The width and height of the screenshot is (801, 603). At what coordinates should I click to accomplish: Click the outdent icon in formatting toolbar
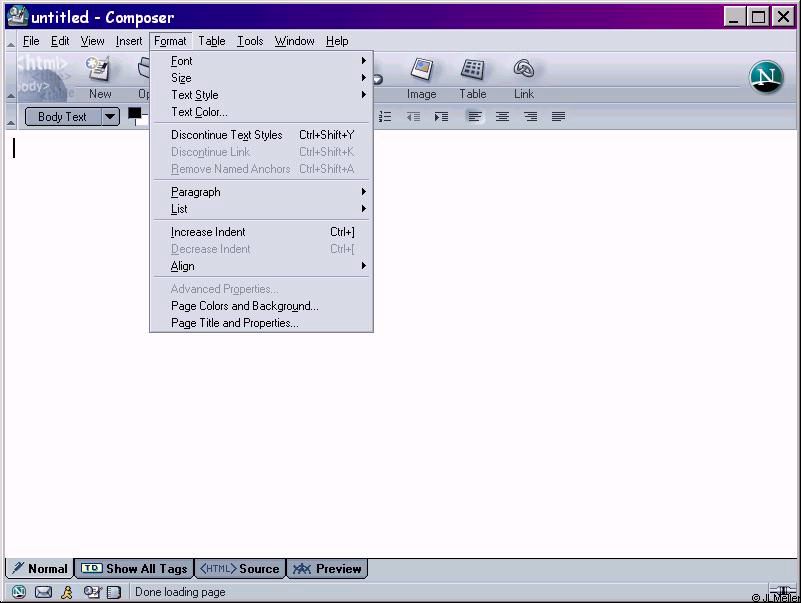(413, 117)
